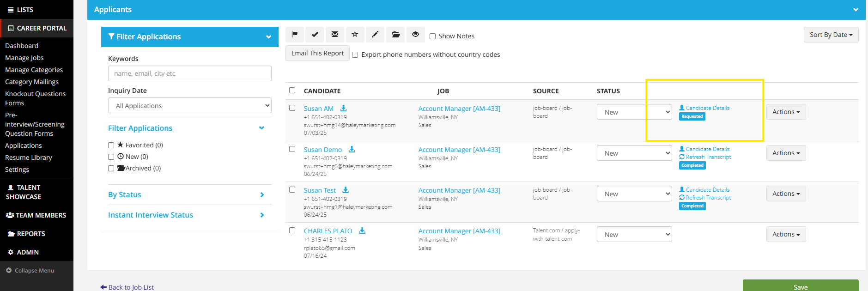Click the Keywords search input field
This screenshot has width=868, height=291.
click(189, 73)
